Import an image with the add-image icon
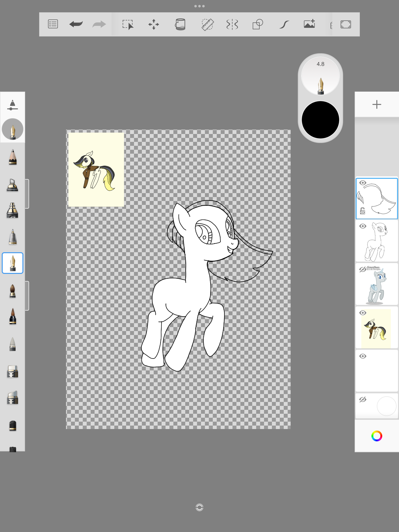The width and height of the screenshot is (399, 532). (310, 24)
